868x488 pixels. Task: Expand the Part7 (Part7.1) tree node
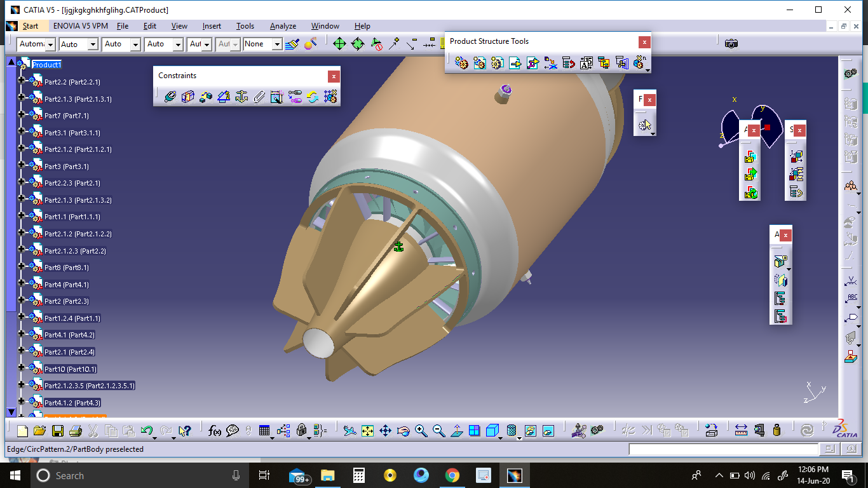(21, 115)
